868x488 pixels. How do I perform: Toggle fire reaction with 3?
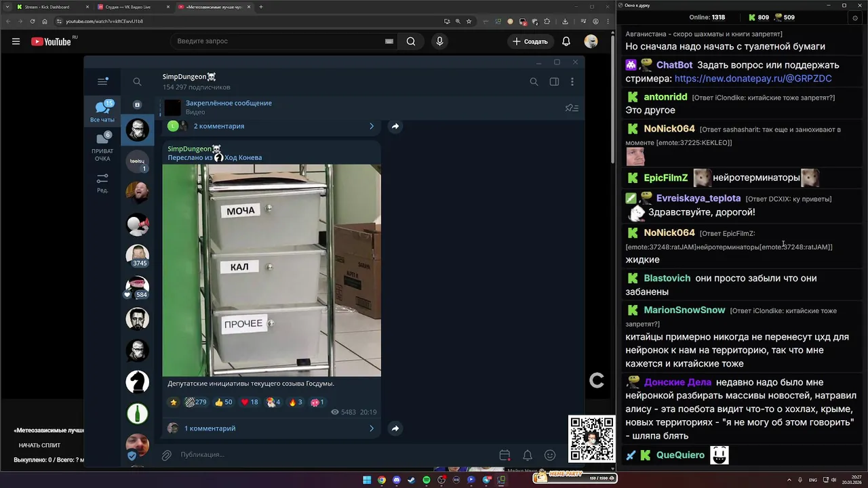[x=296, y=402]
